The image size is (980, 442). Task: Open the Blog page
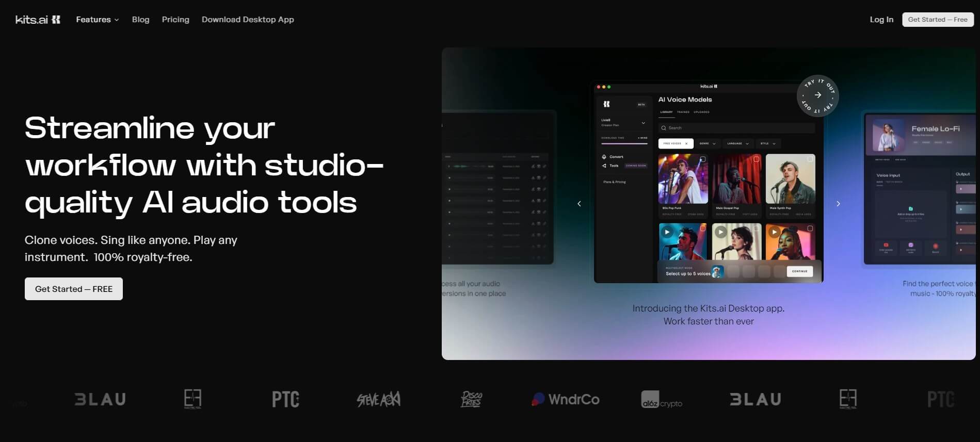click(x=140, y=20)
